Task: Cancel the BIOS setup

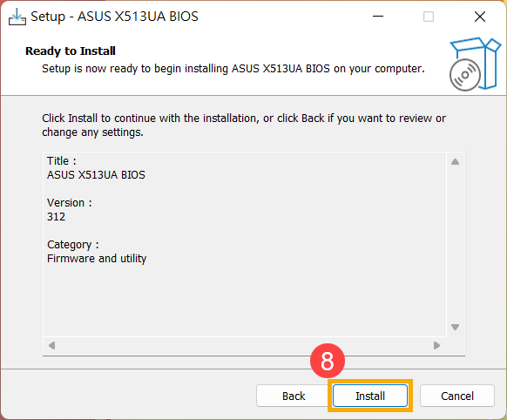Action: coord(457,396)
